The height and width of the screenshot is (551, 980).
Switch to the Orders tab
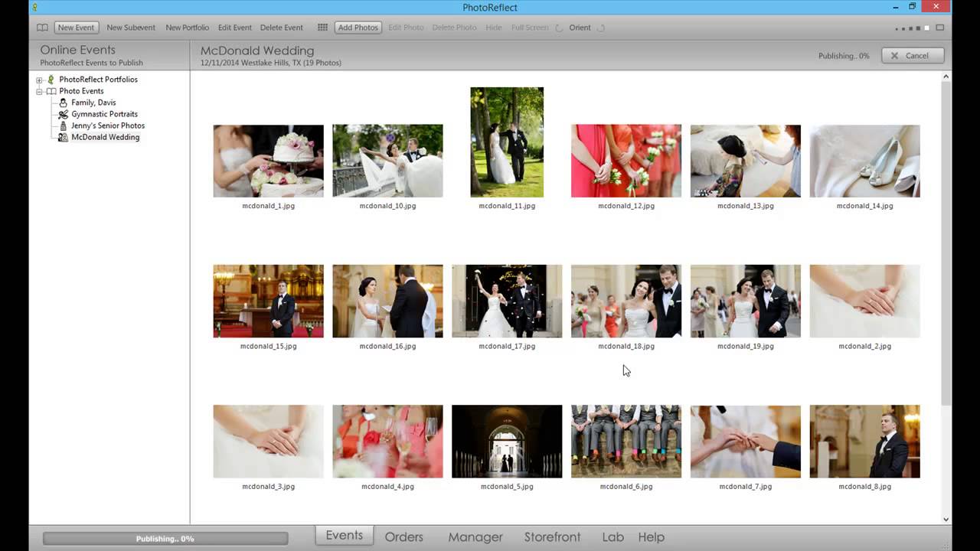point(403,537)
